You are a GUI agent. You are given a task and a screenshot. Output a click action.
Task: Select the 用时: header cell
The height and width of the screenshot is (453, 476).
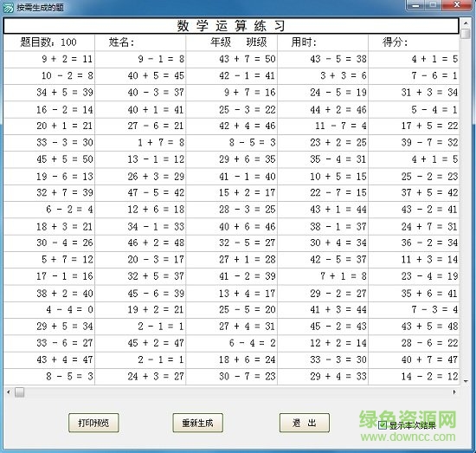323,42
